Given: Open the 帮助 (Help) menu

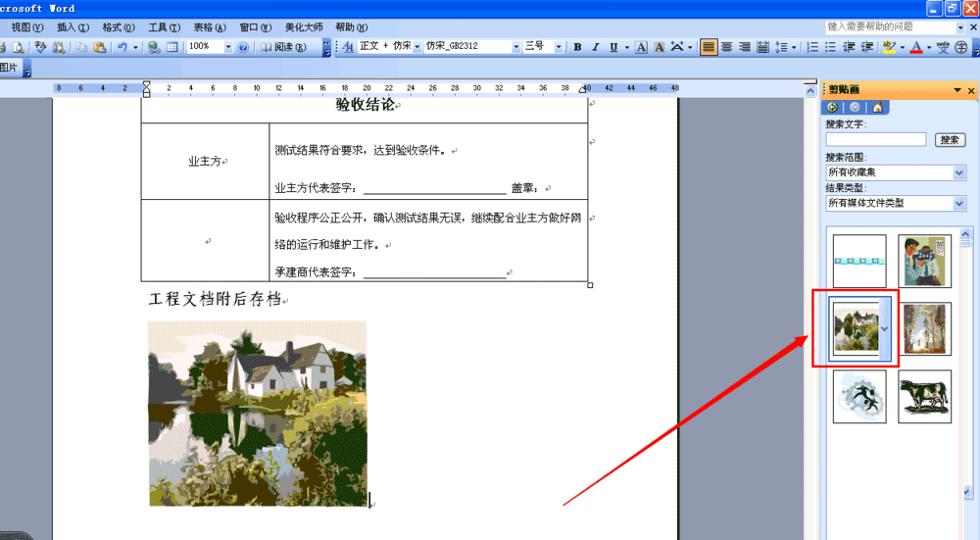Looking at the screenshot, I should click(x=351, y=26).
